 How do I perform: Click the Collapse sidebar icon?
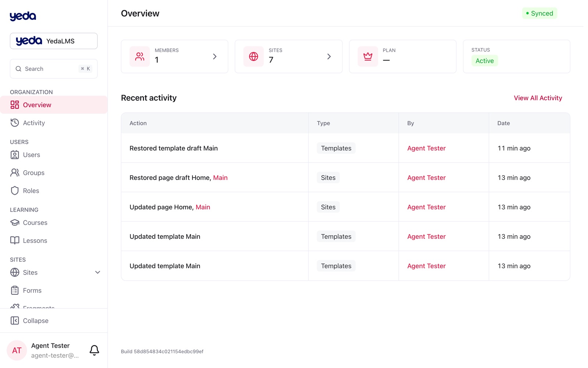[x=15, y=321]
